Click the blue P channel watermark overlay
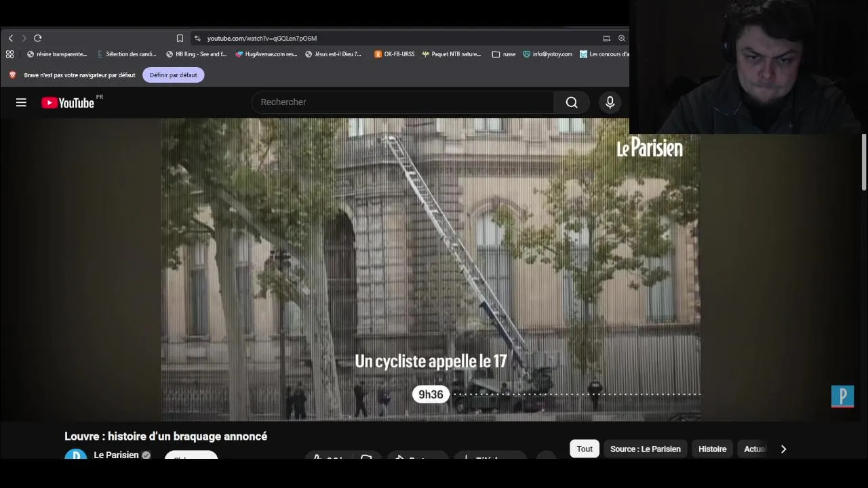The width and height of the screenshot is (868, 488). [x=843, y=396]
